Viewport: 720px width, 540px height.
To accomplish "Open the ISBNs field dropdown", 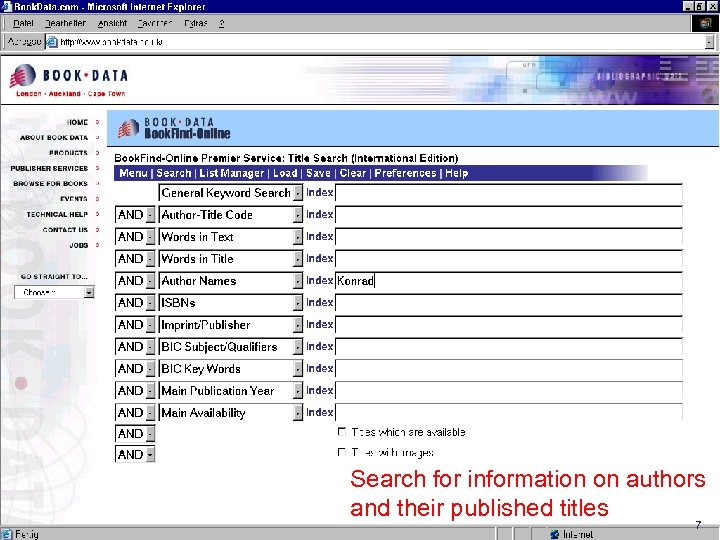I will coord(298,303).
